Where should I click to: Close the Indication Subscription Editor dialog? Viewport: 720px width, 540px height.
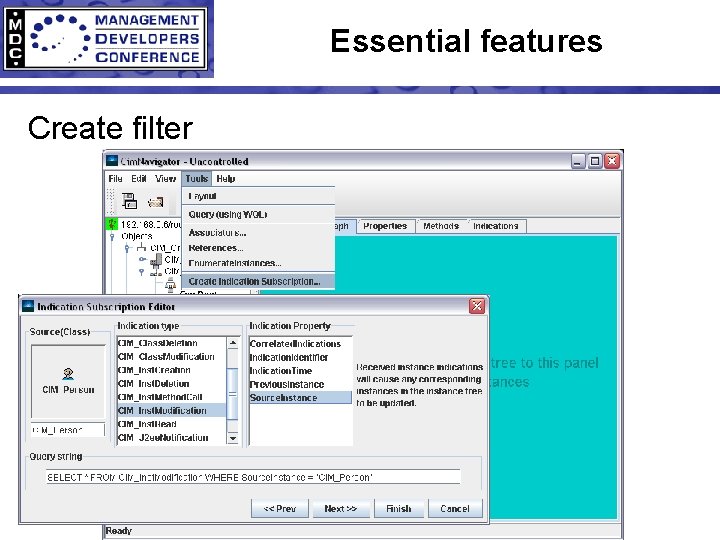click(x=477, y=306)
